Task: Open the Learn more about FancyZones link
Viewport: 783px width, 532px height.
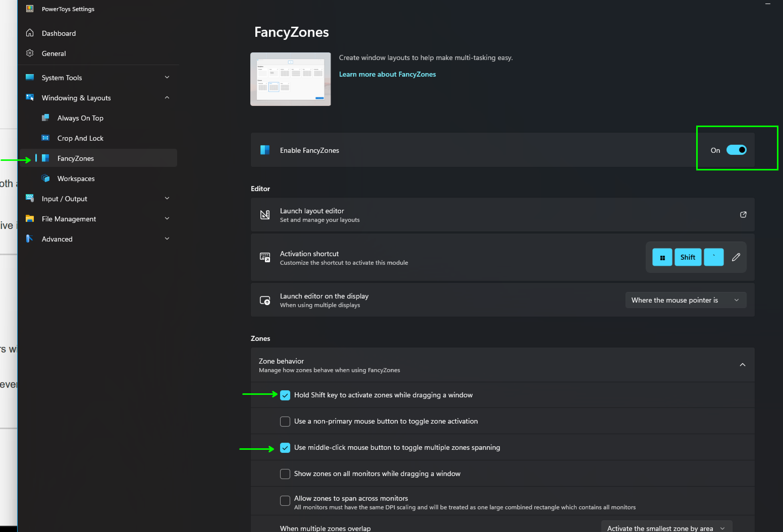Action: click(387, 74)
